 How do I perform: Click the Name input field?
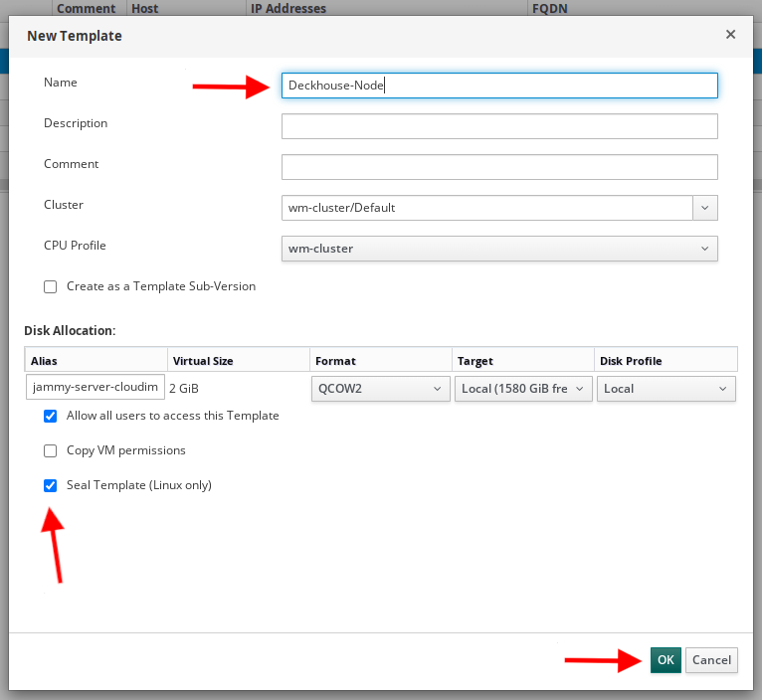click(x=498, y=86)
